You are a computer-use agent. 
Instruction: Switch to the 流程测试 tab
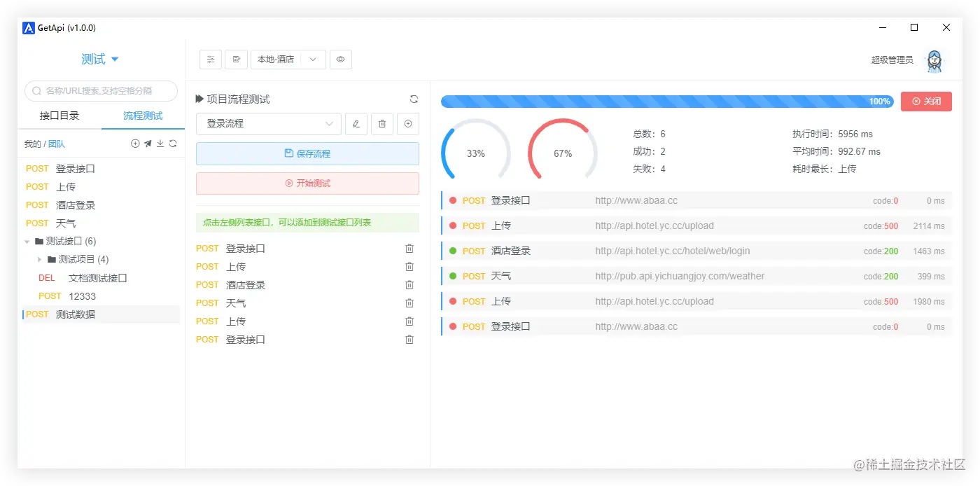(x=143, y=116)
